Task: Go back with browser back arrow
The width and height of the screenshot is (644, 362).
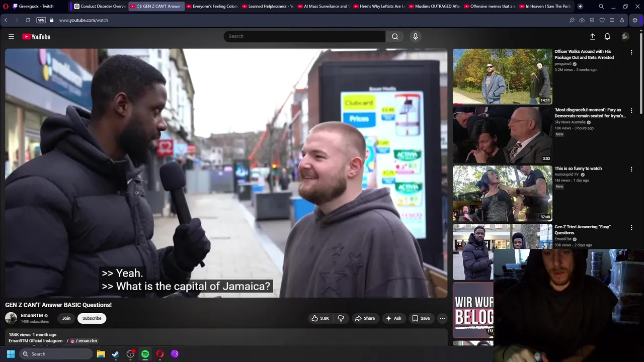Action: (6, 20)
